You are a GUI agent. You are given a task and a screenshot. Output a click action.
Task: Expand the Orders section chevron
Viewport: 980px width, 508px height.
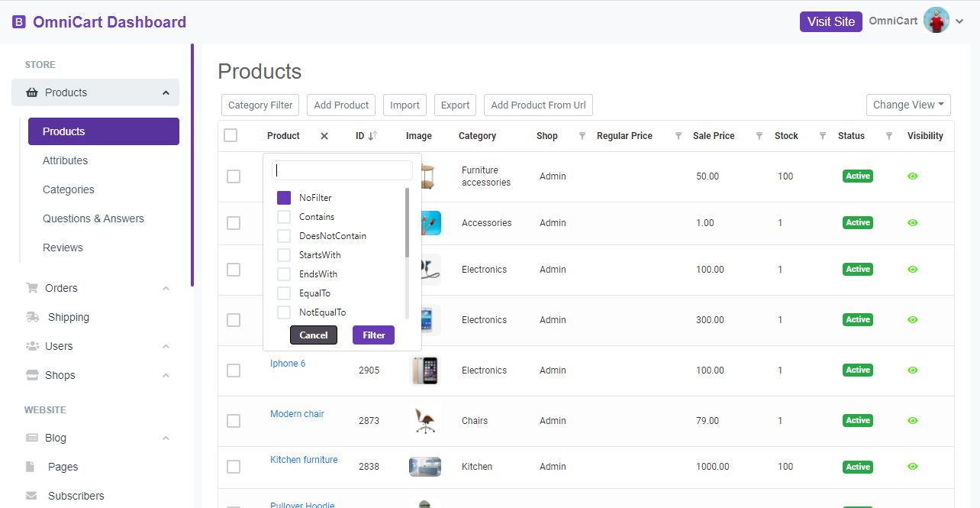pyautogui.click(x=166, y=289)
